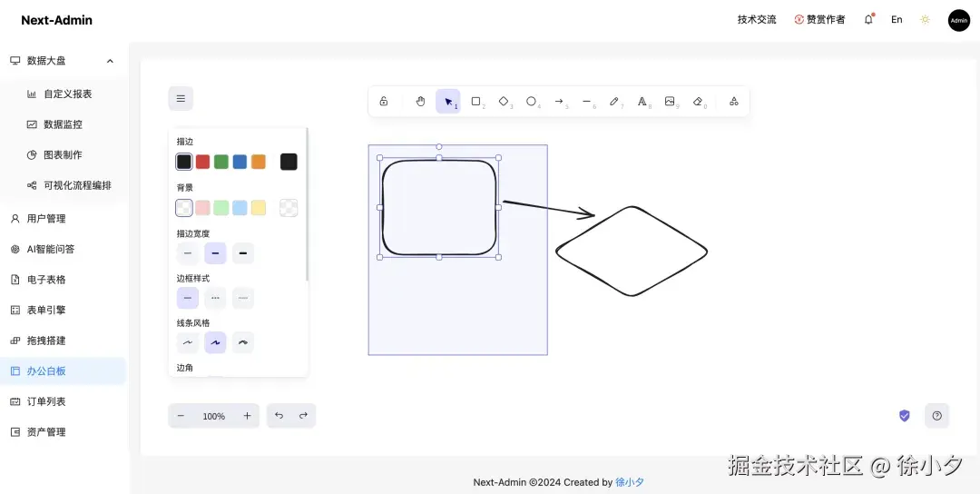Select the Rectangle tool

tap(475, 102)
